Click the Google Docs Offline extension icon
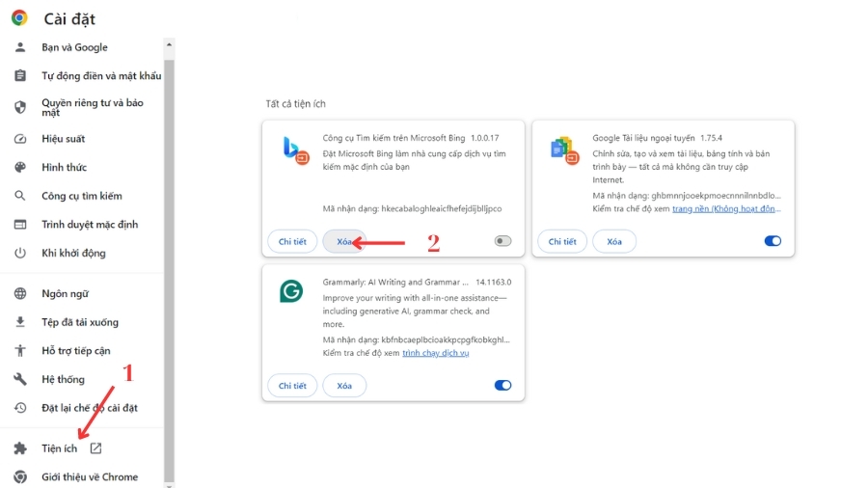Screen dimensions: 868x488 pos(564,149)
